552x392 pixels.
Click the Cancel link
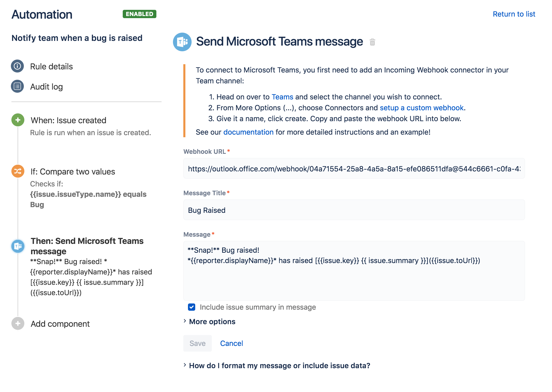coord(231,343)
